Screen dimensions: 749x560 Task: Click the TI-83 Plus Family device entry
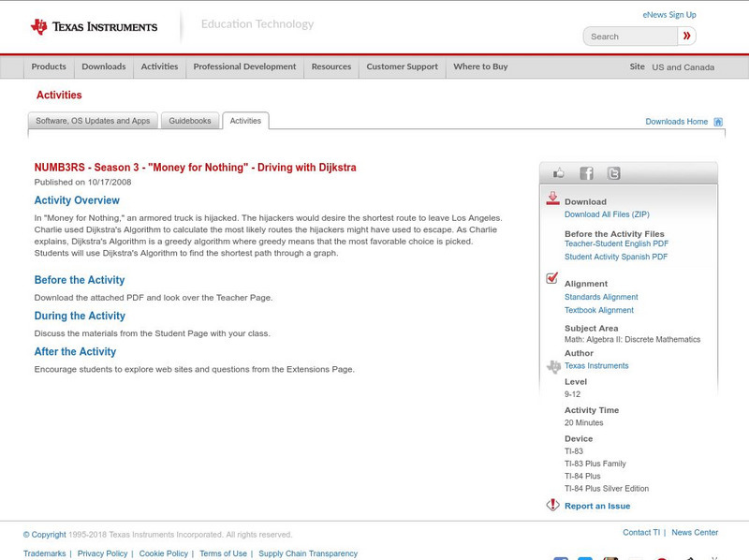[595, 464]
